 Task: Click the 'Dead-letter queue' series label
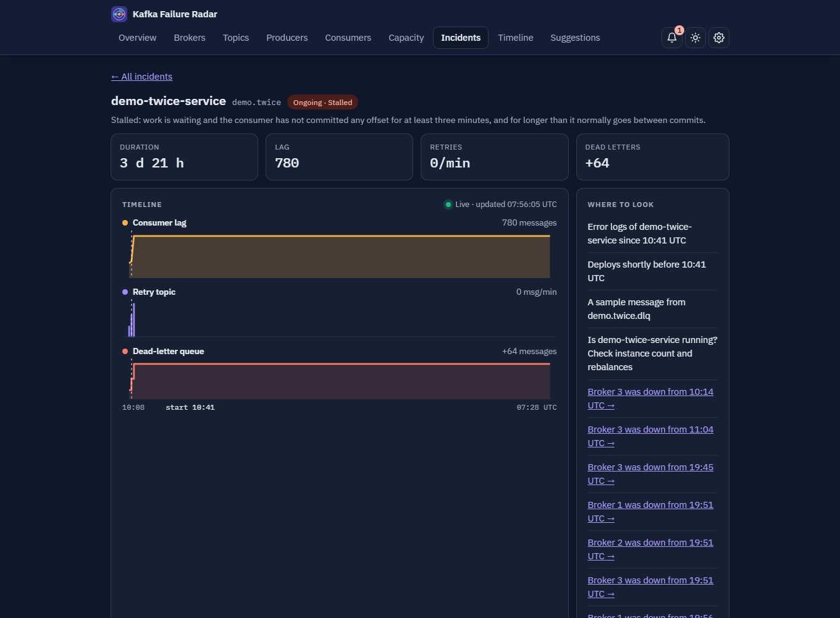(168, 352)
